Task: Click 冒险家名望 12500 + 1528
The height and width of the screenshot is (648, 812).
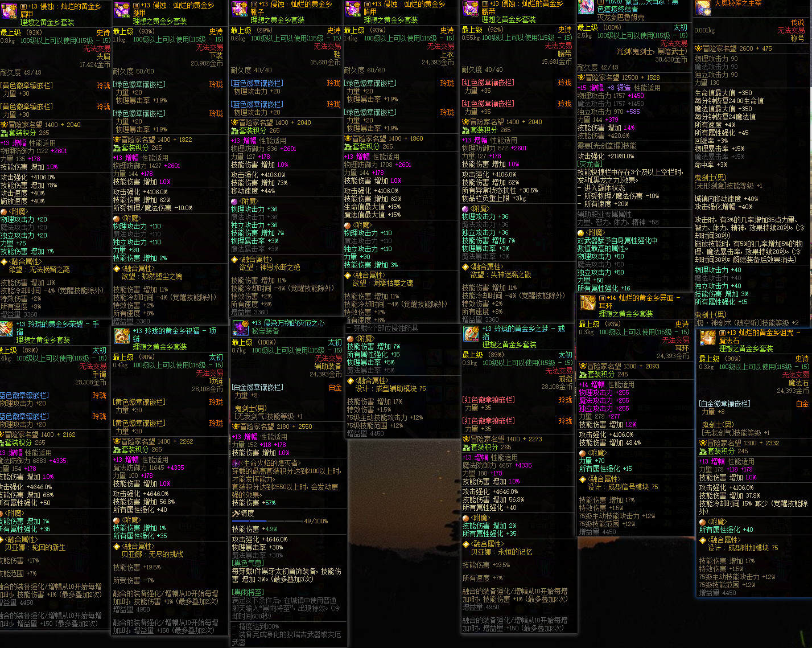Action: (x=619, y=77)
